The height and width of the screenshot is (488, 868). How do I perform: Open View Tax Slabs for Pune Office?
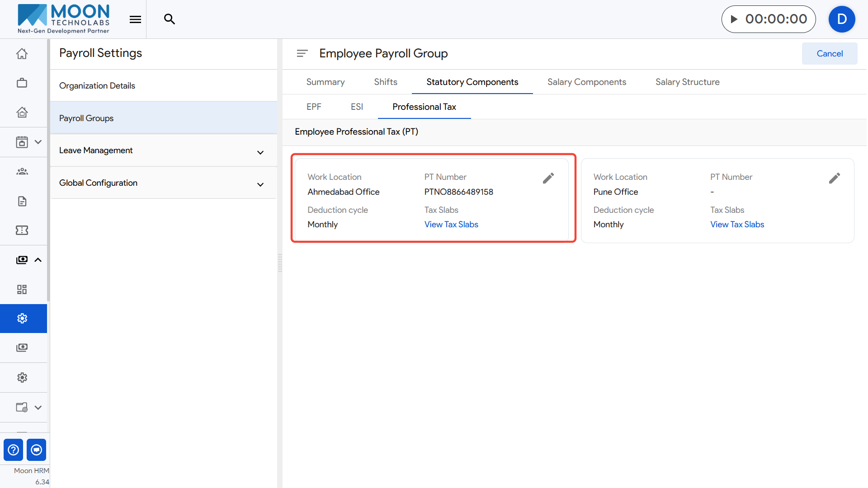tap(737, 225)
